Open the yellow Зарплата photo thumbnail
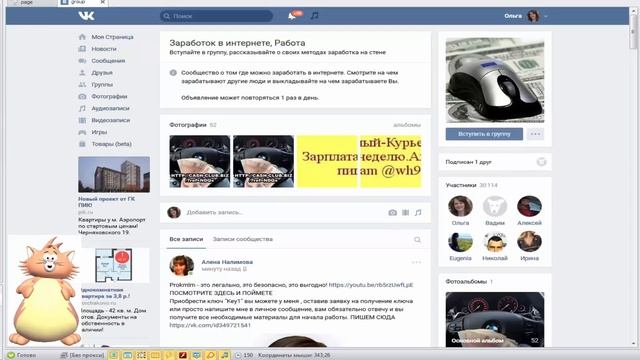The image size is (640, 360). 327,161
